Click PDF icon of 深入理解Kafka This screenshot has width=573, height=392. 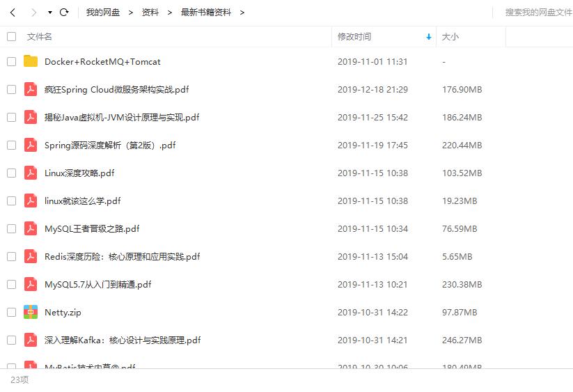[x=31, y=340]
